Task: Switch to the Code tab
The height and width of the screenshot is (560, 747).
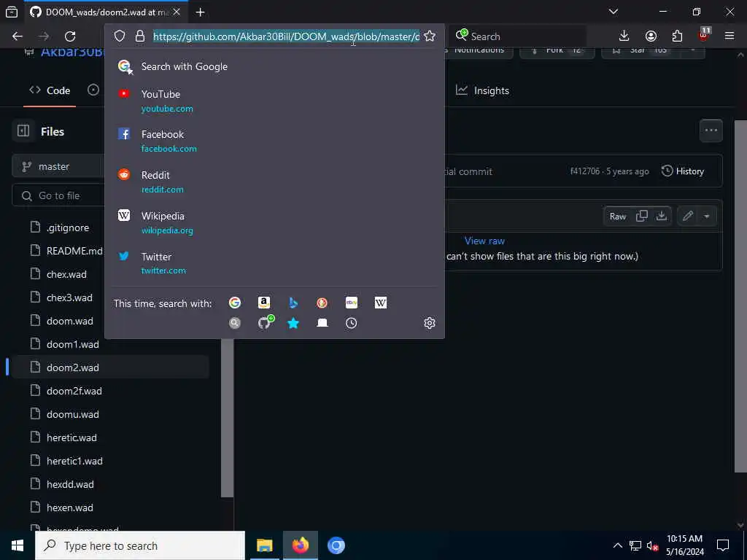Action: click(50, 90)
